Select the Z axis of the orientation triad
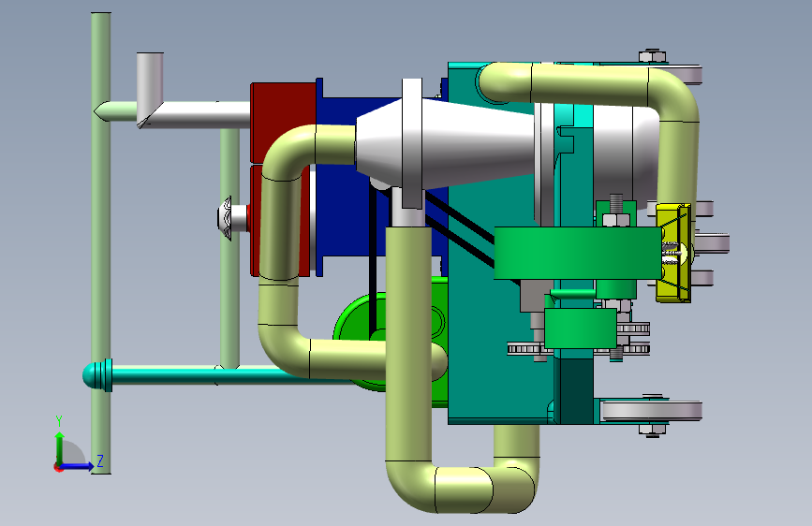The image size is (812, 526). point(82,464)
